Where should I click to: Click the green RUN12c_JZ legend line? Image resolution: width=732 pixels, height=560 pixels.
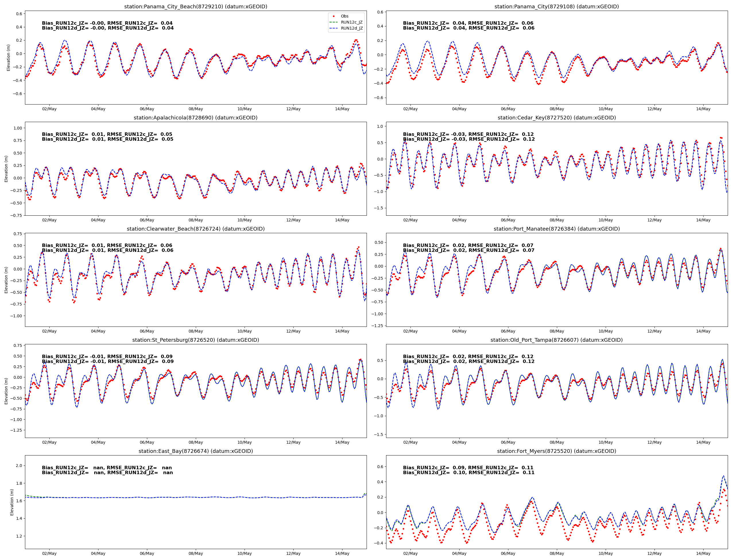334,22
